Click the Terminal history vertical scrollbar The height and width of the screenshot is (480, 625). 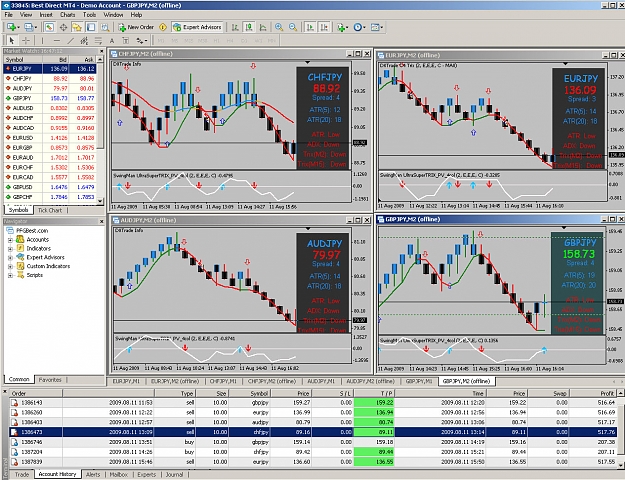tap(621, 427)
